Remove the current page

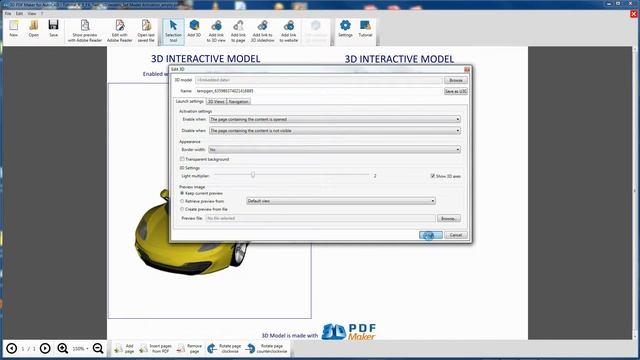189,349
